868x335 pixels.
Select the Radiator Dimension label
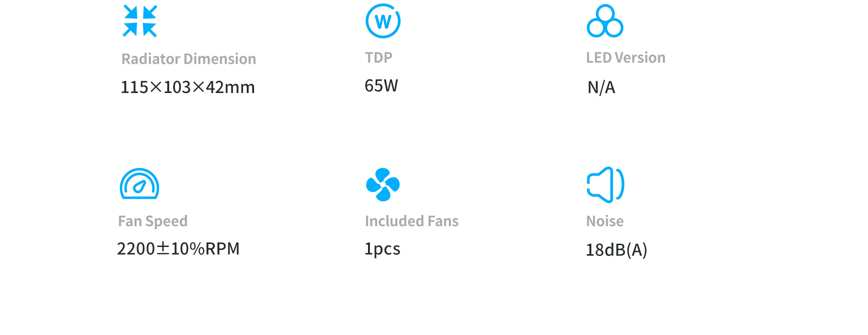pyautogui.click(x=189, y=59)
